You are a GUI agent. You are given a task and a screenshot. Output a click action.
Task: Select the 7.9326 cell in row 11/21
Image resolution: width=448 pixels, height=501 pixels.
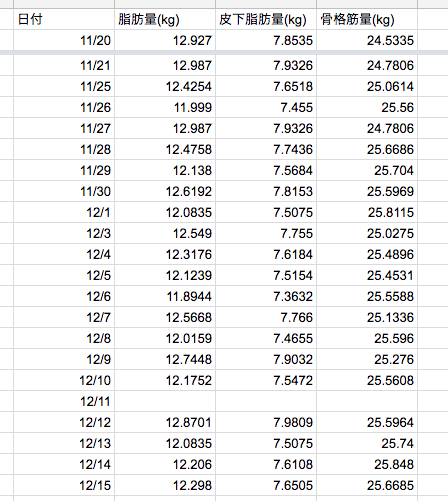click(266, 65)
